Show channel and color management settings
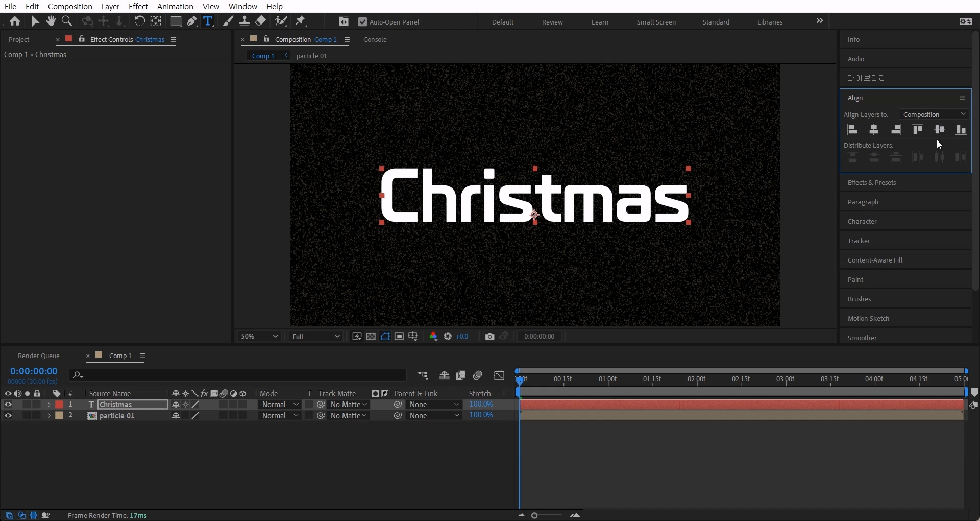 (x=433, y=336)
